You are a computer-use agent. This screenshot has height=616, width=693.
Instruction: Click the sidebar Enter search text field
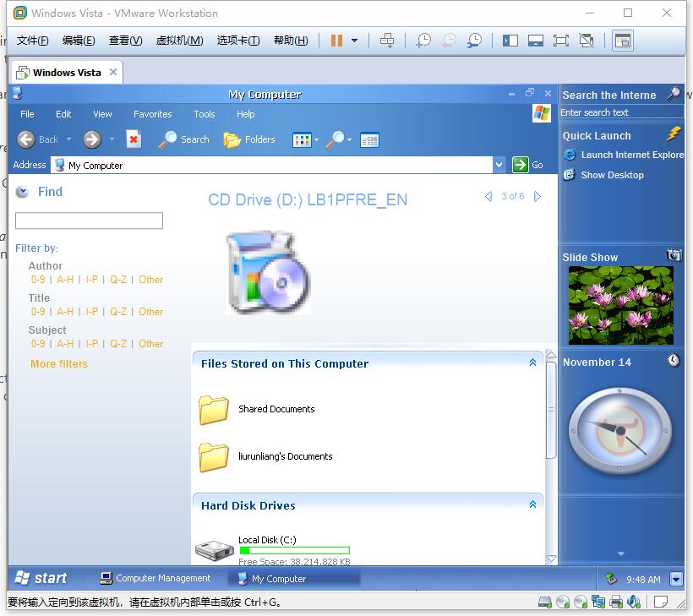click(621, 112)
